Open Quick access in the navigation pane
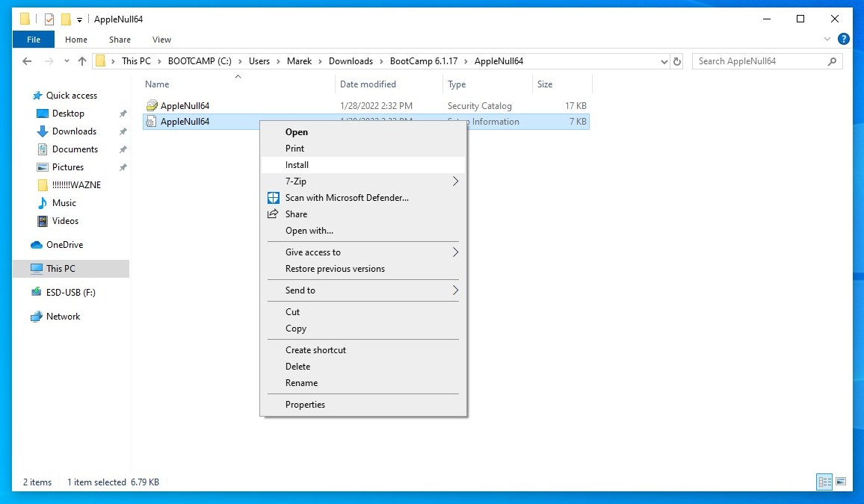Image resolution: width=864 pixels, height=504 pixels. pyautogui.click(x=71, y=96)
